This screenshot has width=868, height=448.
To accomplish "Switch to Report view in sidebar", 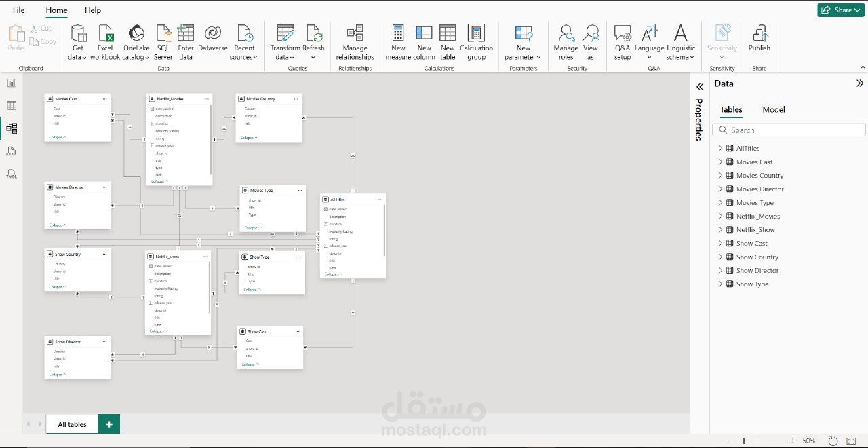I will click(12, 83).
